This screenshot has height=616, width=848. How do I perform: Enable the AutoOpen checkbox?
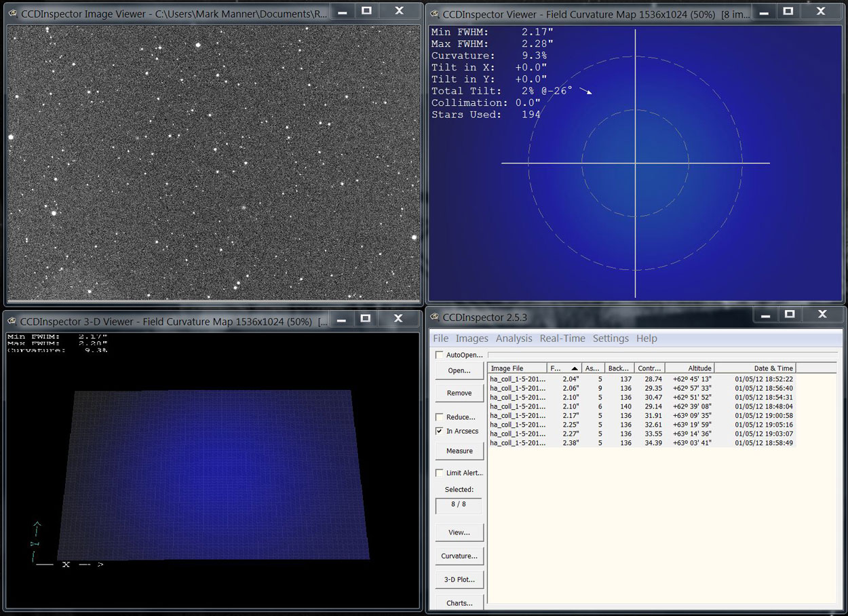440,355
